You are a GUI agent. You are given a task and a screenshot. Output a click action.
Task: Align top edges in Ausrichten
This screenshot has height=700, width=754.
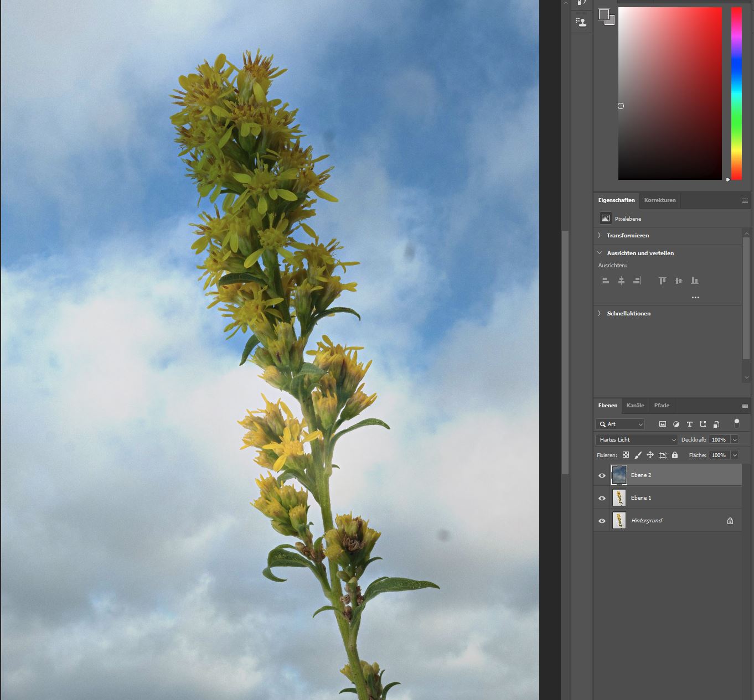pyautogui.click(x=663, y=281)
